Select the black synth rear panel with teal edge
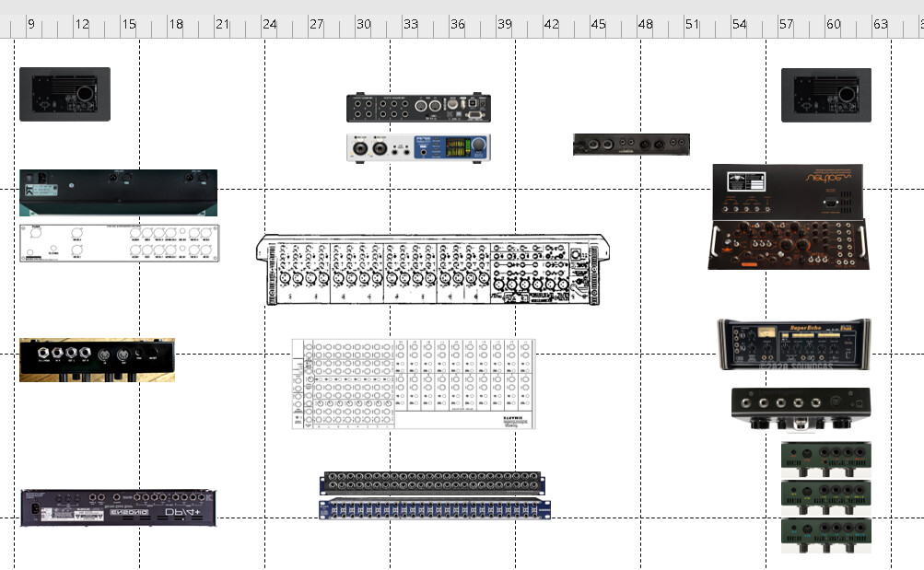The width and height of the screenshot is (924, 570). [x=119, y=192]
